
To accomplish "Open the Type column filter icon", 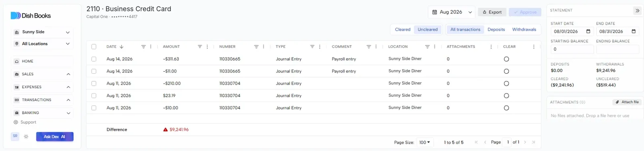I will click(312, 47).
